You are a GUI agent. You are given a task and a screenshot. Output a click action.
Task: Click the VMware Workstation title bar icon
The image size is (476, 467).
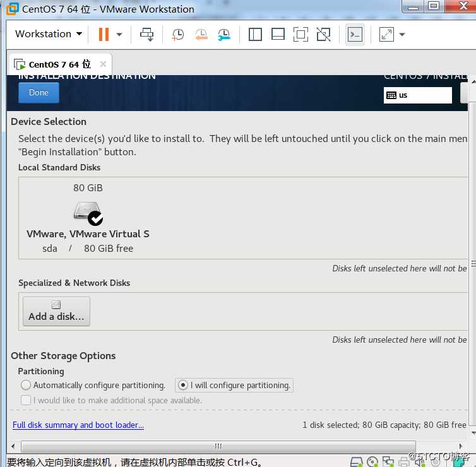[x=13, y=8]
